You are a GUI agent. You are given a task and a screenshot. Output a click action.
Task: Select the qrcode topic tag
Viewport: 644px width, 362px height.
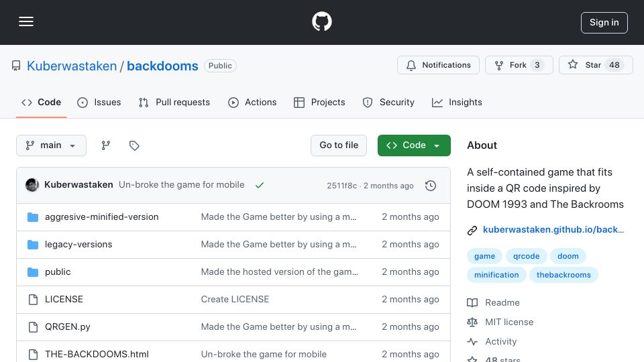526,256
